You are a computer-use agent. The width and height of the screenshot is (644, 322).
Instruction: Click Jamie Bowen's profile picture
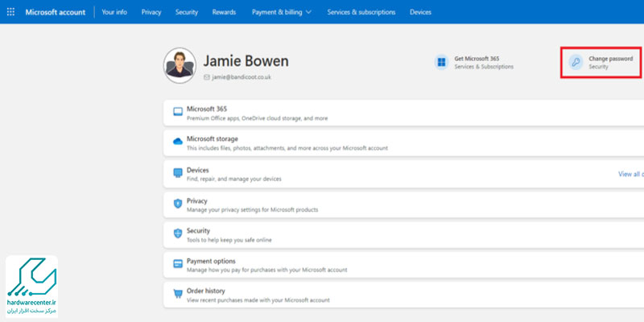[180, 65]
